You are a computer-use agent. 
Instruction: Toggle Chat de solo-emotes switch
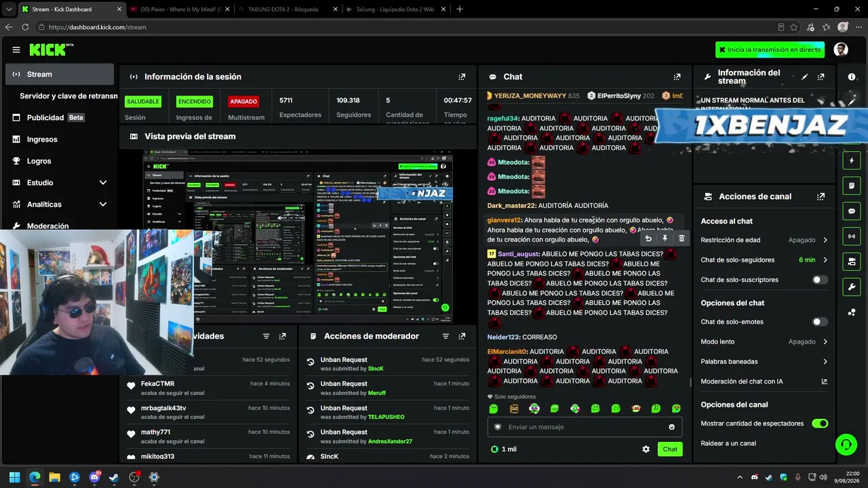point(820,322)
